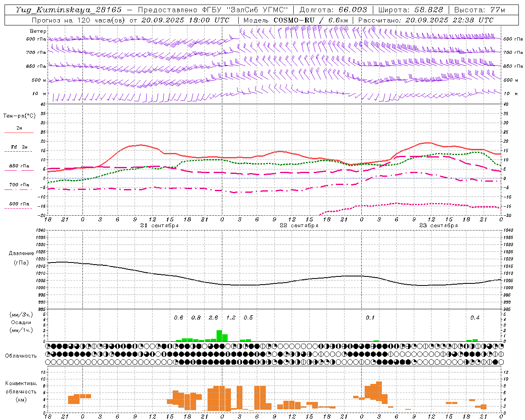Click the 0.1 precipitation amount value
Screen dimensions: 525x420
pos(370,317)
